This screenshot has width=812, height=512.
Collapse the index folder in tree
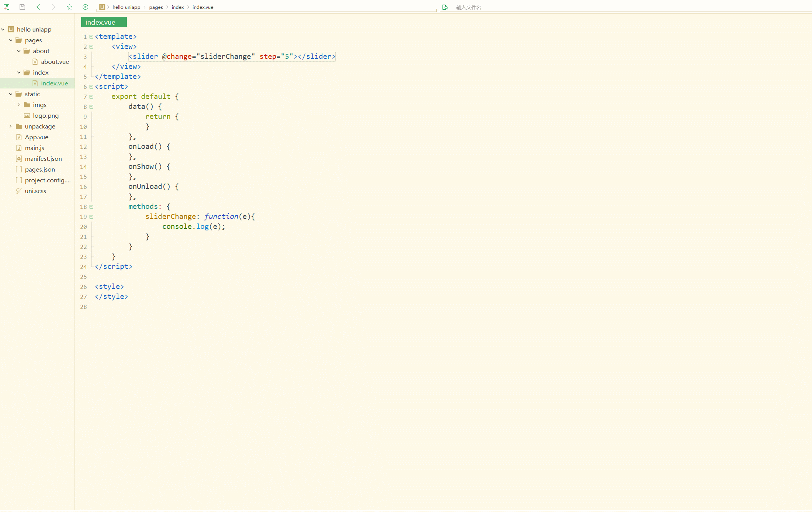19,72
